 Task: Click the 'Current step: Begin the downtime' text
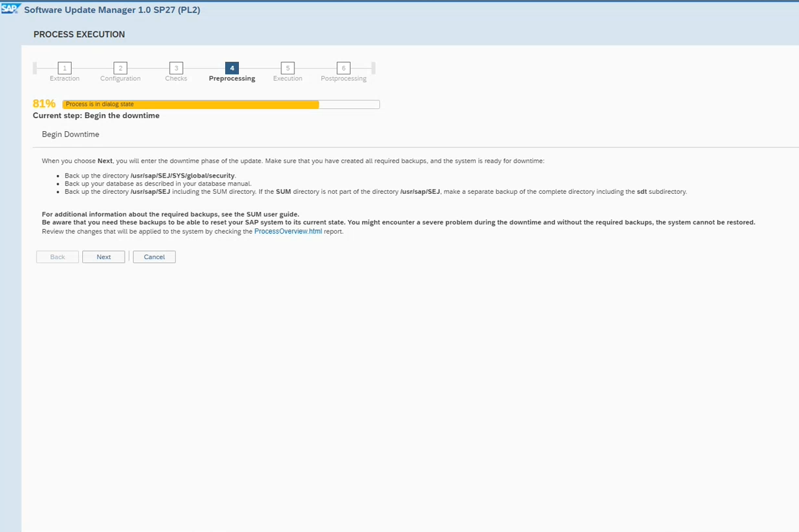point(96,116)
